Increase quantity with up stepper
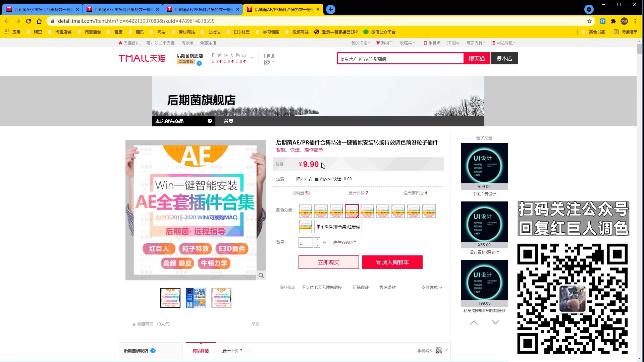The height and width of the screenshot is (362, 644). click(x=317, y=240)
